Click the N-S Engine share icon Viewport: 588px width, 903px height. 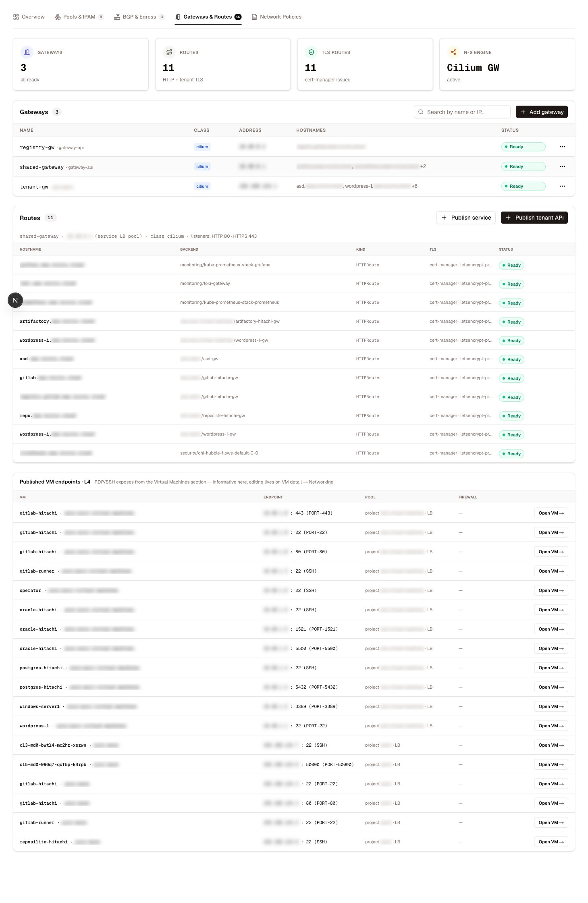453,52
